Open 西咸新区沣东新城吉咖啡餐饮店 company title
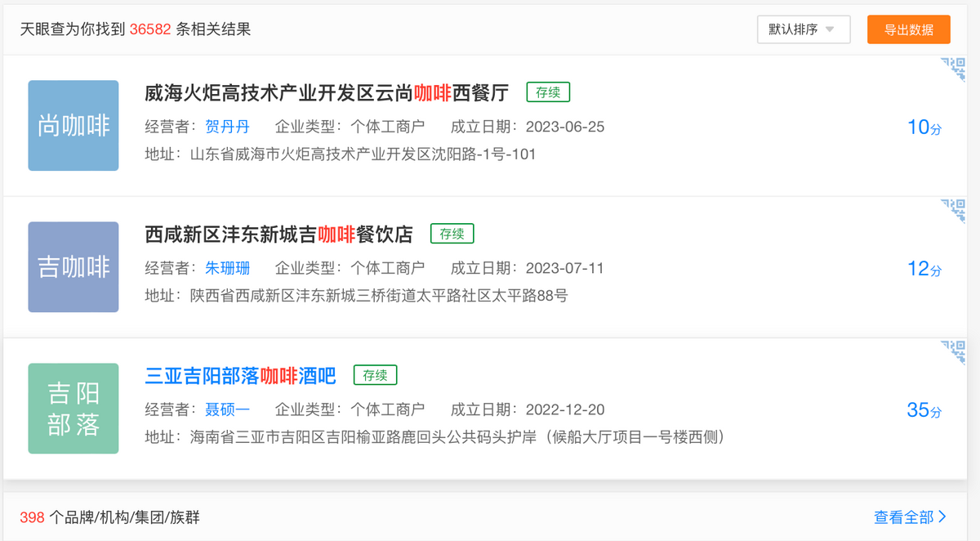The width and height of the screenshot is (980, 541). point(278,235)
